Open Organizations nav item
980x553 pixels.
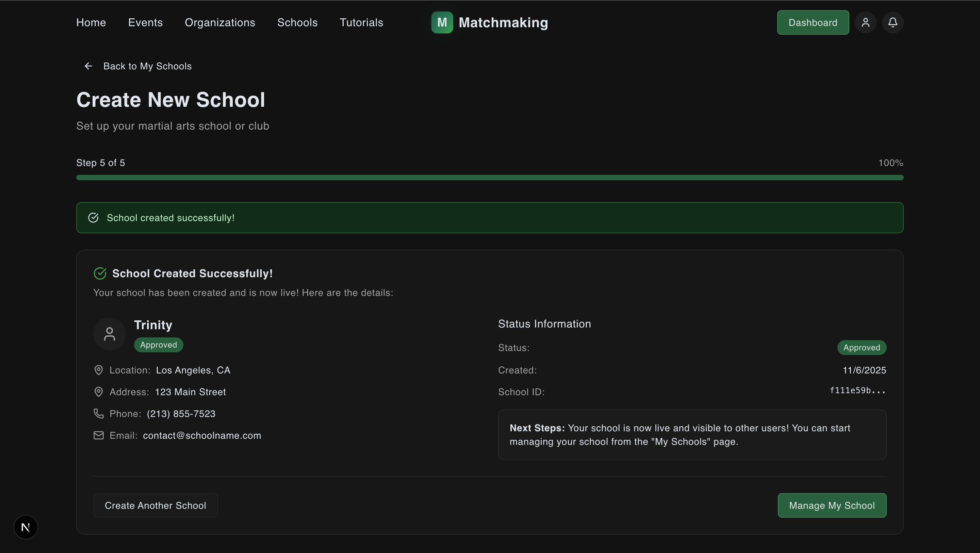coord(220,22)
